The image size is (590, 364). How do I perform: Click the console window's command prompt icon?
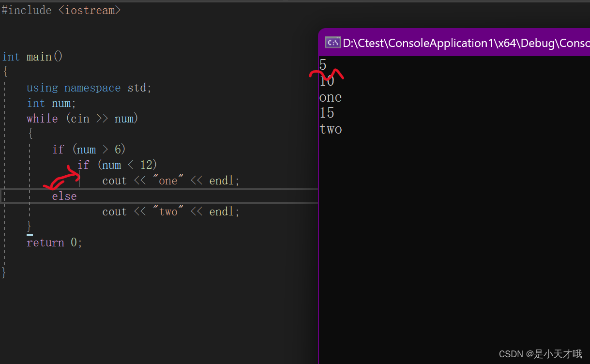click(333, 42)
